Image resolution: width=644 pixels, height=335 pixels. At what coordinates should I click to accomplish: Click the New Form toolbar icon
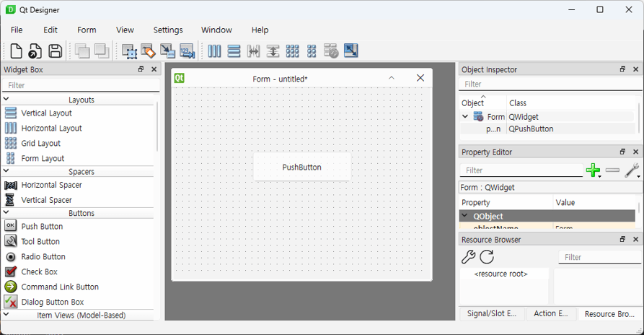click(x=16, y=51)
